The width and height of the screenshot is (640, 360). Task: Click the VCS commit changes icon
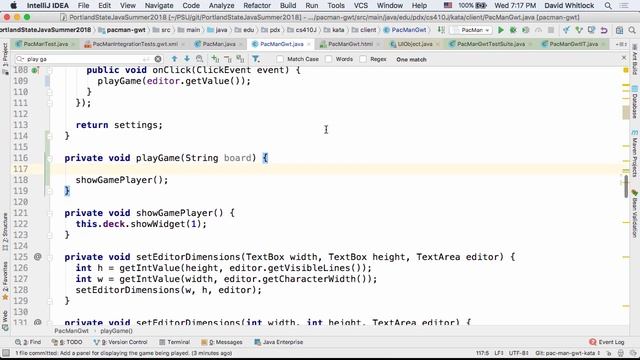click(579, 30)
